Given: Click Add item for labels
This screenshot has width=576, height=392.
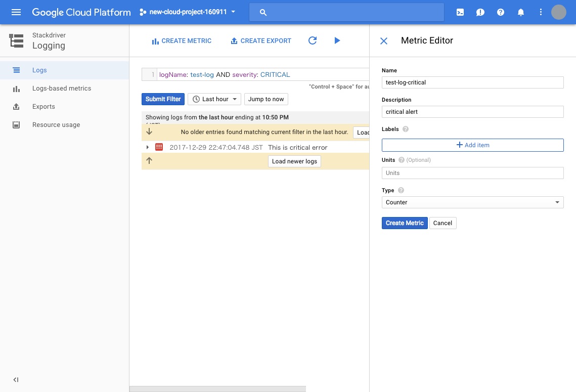Looking at the screenshot, I should click(x=472, y=145).
